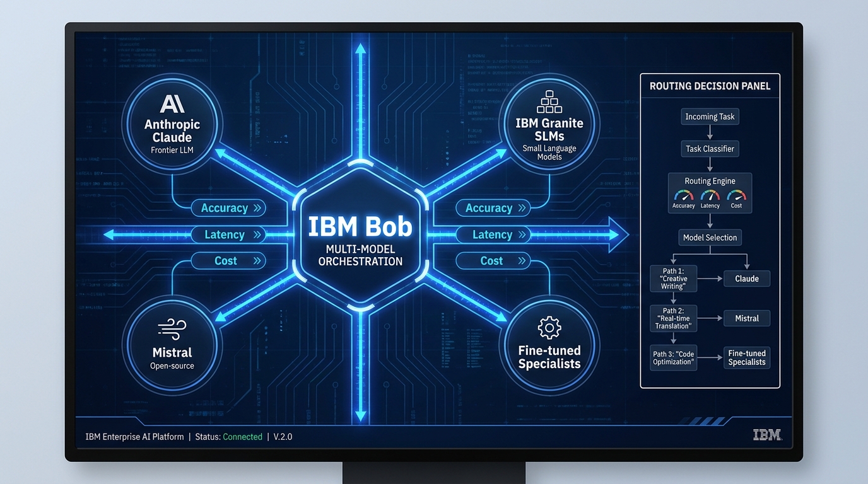This screenshot has width=868, height=484.
Task: Click the "Frontier LLM" subtitle
Action: tap(172, 151)
